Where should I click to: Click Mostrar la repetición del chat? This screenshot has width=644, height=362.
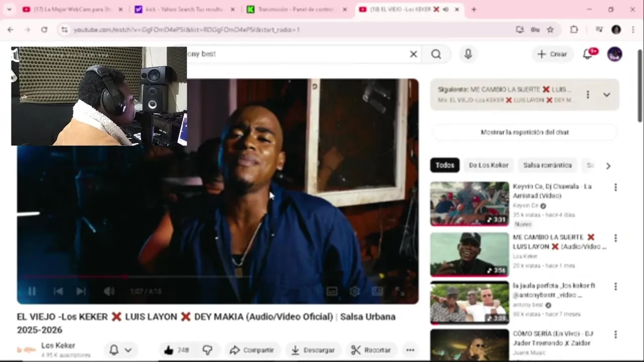click(x=525, y=132)
